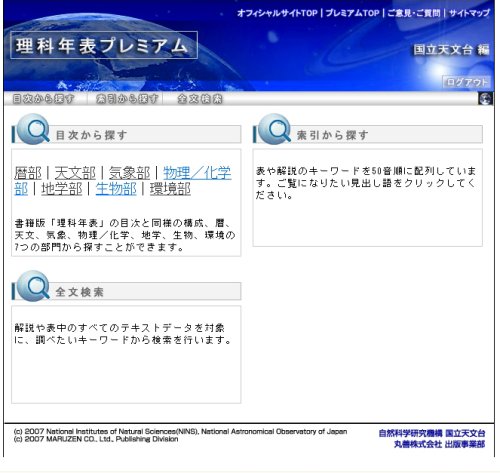Click the (c) 2007 MARUZEN copyright line
This screenshot has height=473, width=500.
(96, 439)
